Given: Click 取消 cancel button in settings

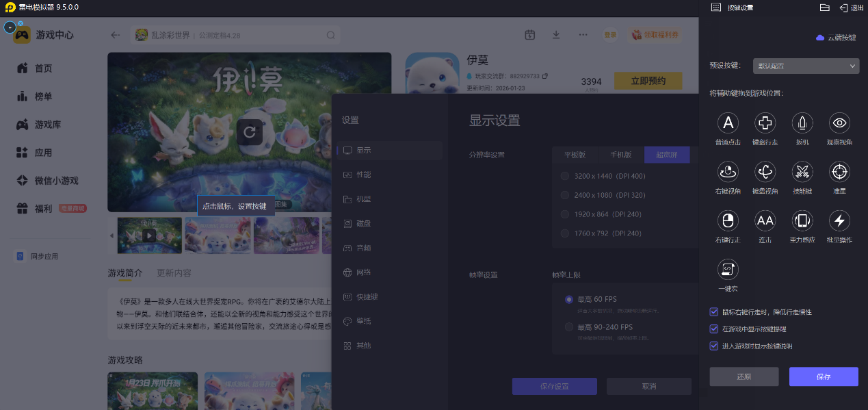Looking at the screenshot, I should (649, 386).
